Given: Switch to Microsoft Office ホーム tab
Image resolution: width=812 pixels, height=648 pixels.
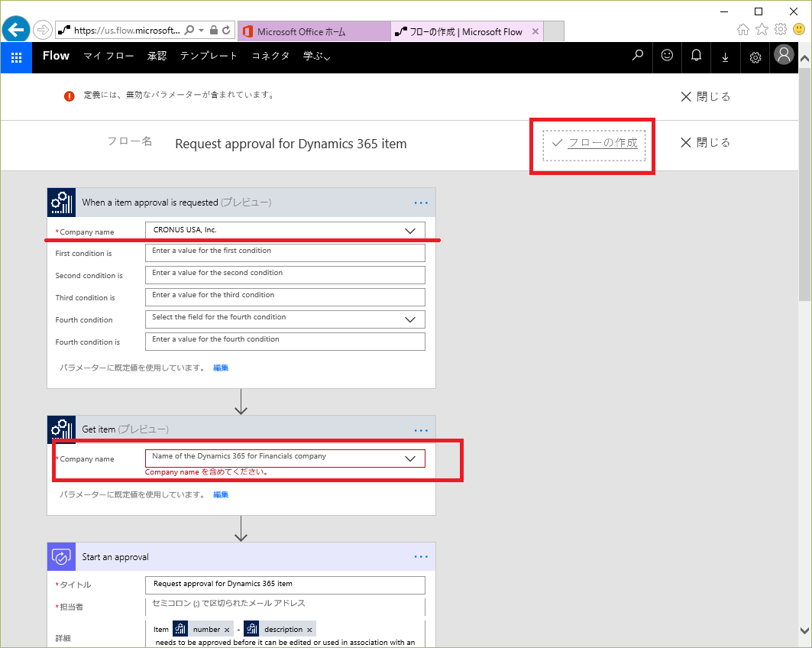Looking at the screenshot, I should click(x=314, y=31).
